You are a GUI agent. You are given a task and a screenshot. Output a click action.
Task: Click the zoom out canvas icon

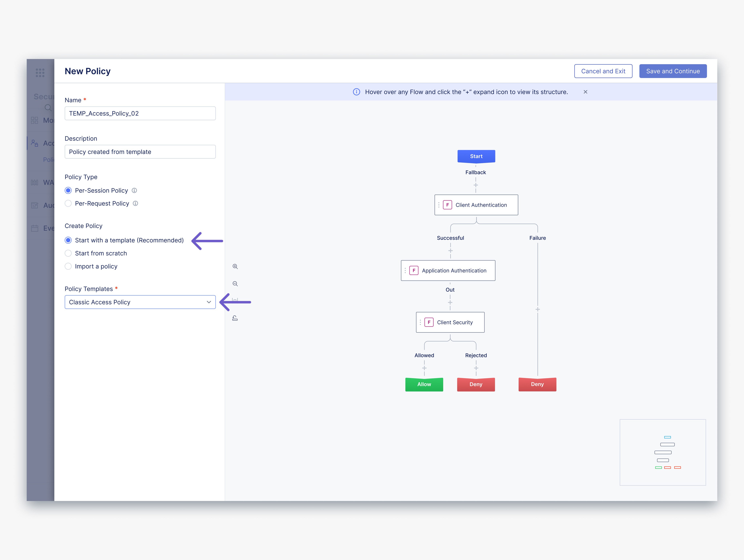click(235, 284)
